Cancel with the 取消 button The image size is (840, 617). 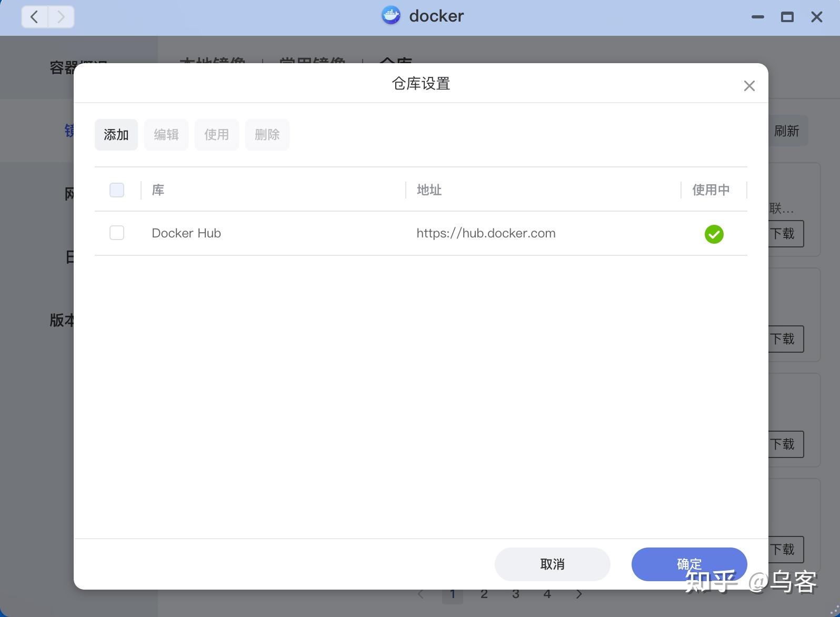[x=553, y=564]
